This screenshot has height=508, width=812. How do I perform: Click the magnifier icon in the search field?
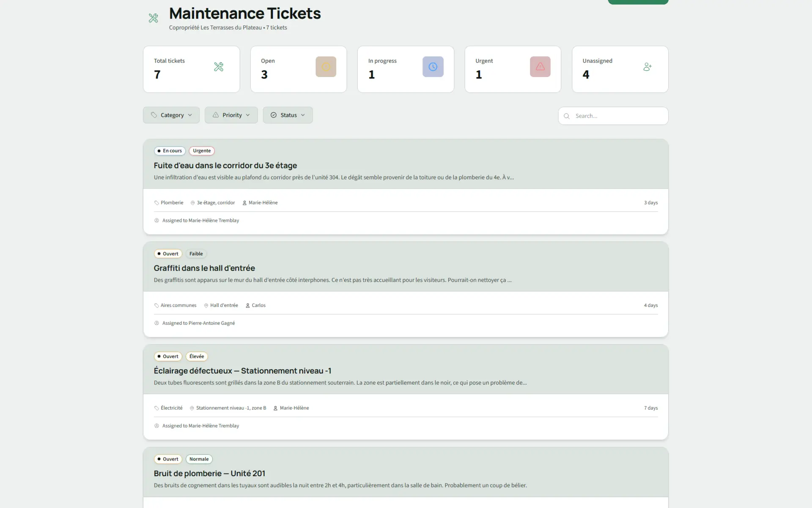(567, 116)
